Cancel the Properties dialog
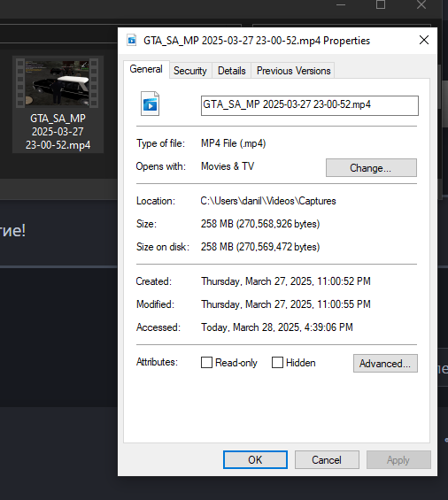This screenshot has height=500, width=448. (x=327, y=460)
